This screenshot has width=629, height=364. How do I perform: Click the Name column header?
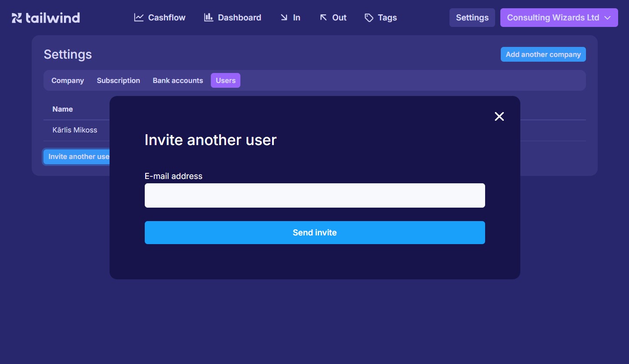click(63, 109)
